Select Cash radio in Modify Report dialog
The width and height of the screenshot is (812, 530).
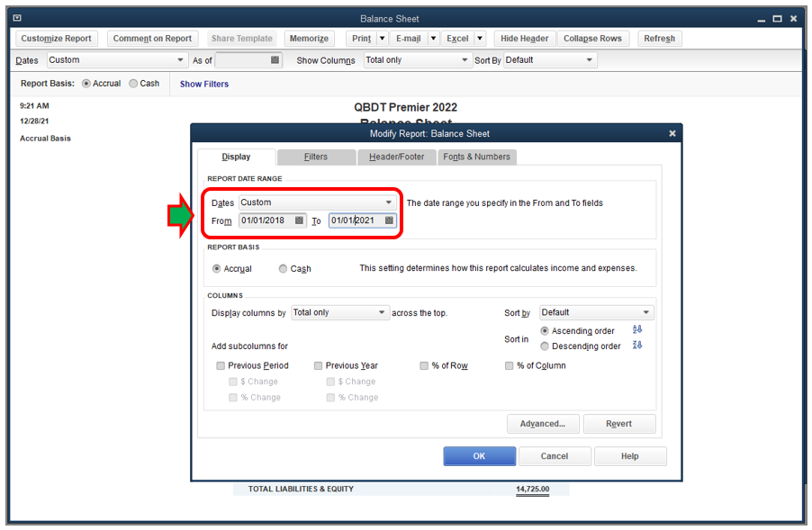click(283, 269)
